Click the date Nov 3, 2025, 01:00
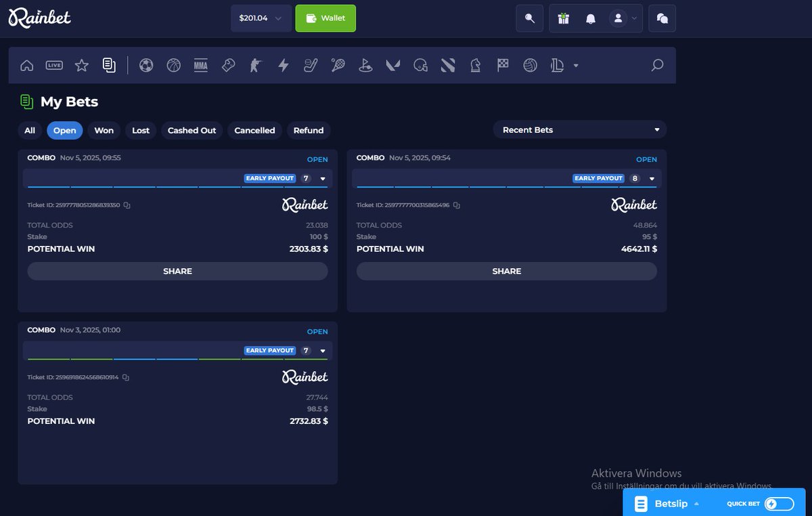 coord(90,330)
